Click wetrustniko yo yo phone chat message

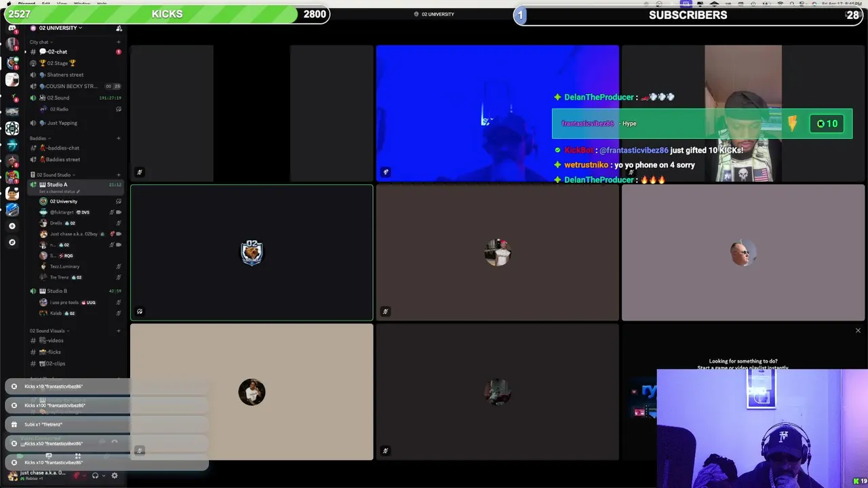624,165
